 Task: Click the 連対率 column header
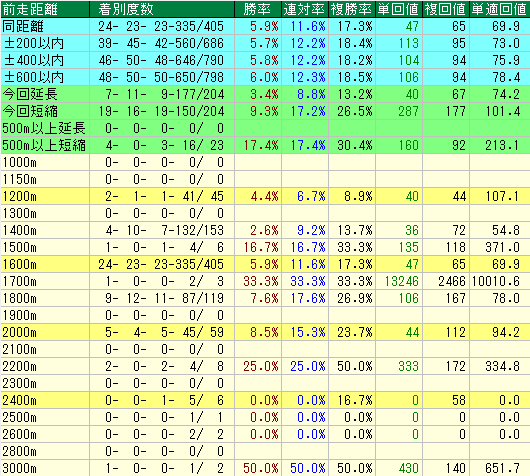(x=305, y=9)
